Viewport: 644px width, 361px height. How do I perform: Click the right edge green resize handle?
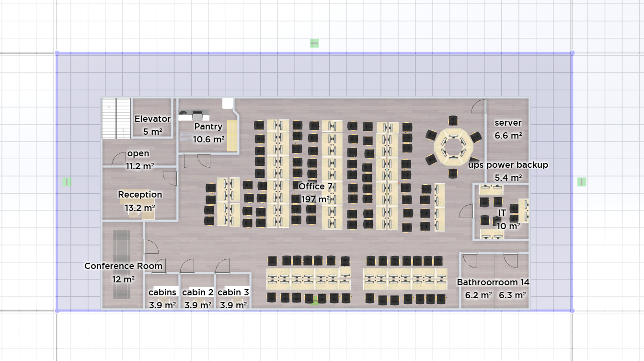pos(582,182)
